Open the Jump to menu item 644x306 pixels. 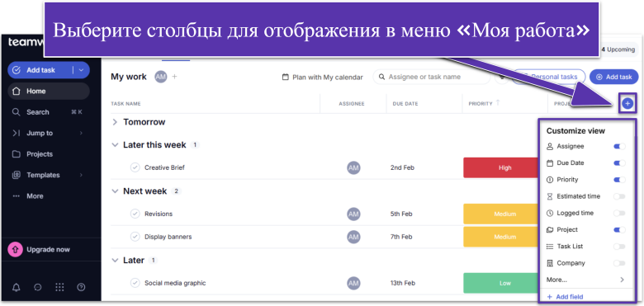click(49, 133)
